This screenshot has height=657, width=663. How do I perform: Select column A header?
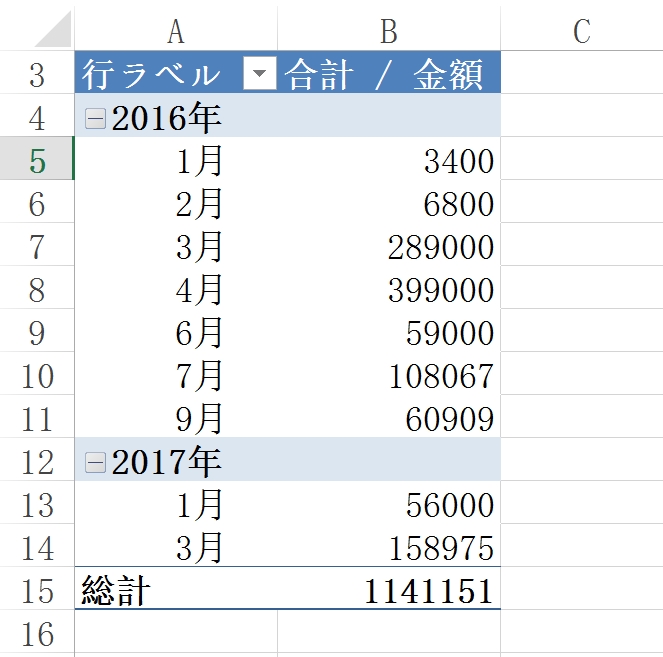(x=176, y=31)
